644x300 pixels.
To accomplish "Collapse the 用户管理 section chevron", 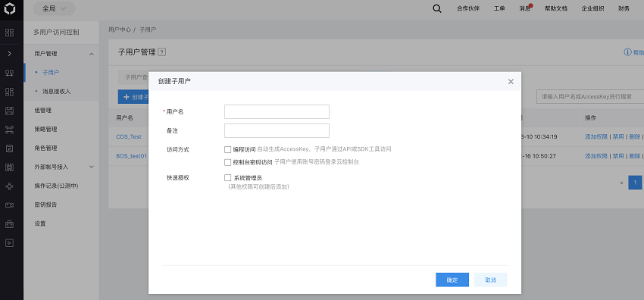I will 91,54.
